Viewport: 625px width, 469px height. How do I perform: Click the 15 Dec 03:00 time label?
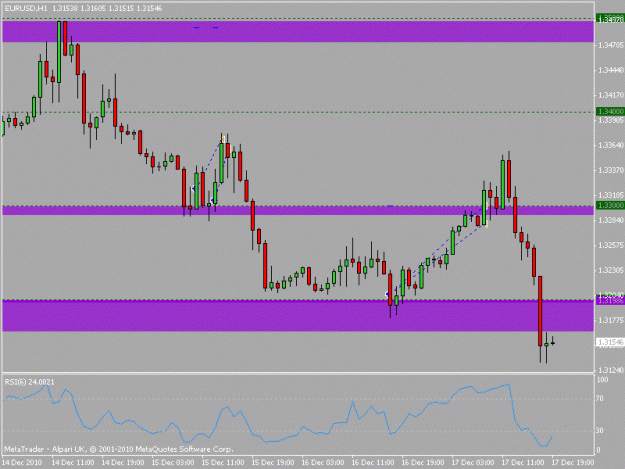[173, 462]
